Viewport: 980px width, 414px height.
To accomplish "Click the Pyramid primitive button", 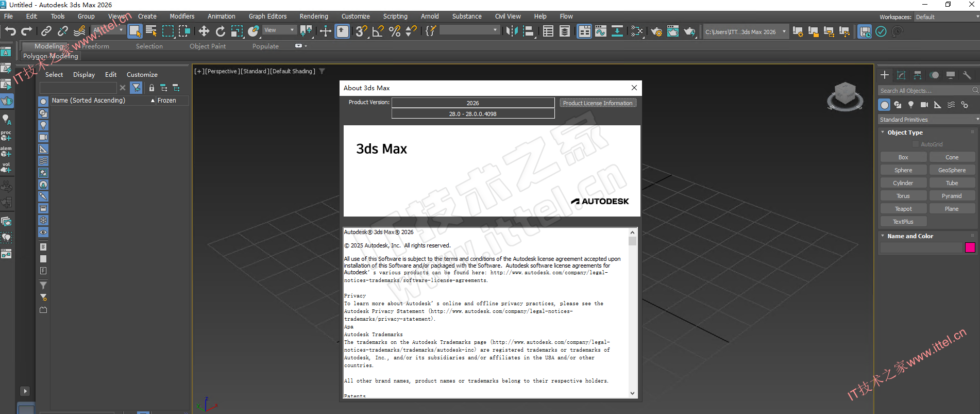I will pos(952,196).
